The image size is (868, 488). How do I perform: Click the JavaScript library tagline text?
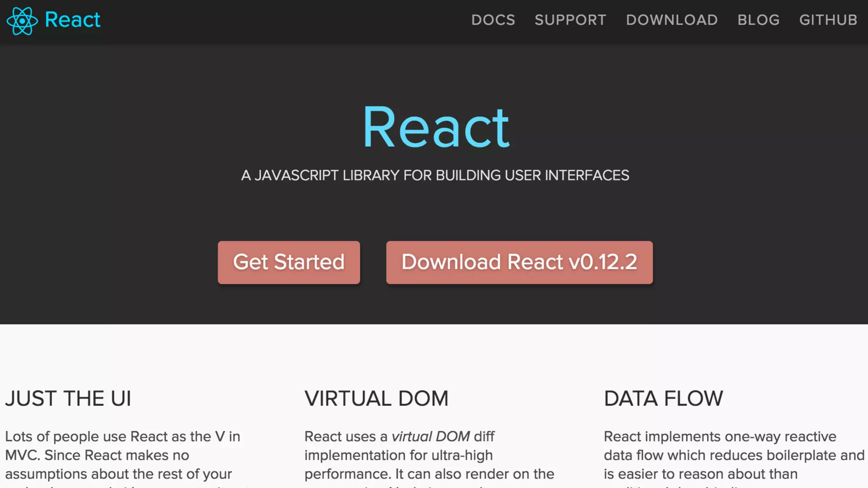(x=435, y=175)
